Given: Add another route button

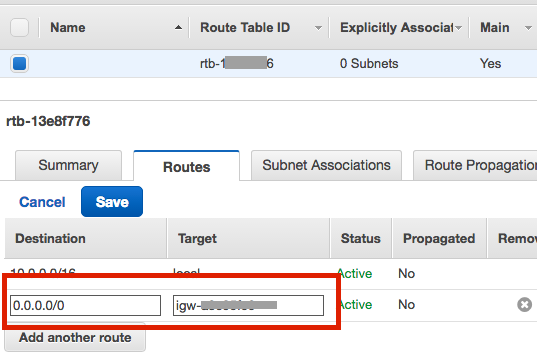Looking at the screenshot, I should click(75, 338).
